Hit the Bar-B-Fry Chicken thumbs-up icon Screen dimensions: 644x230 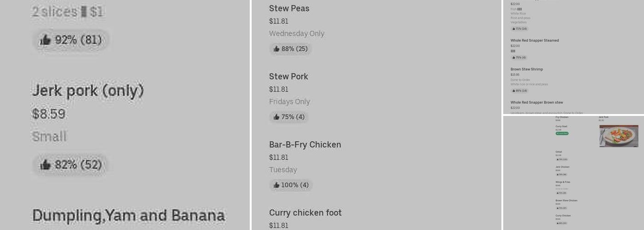[276, 185]
